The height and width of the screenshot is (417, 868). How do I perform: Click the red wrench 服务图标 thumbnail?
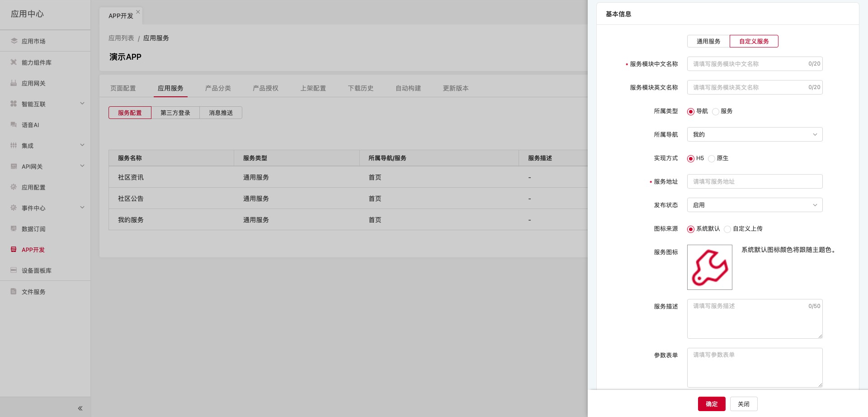pyautogui.click(x=709, y=267)
